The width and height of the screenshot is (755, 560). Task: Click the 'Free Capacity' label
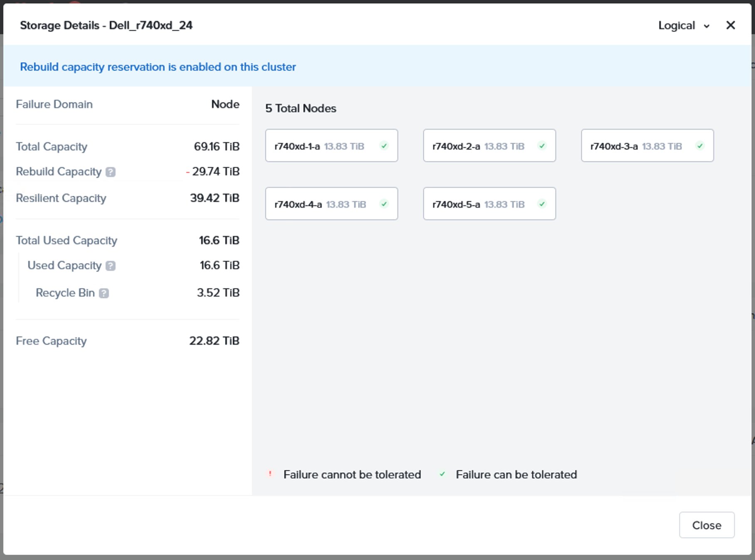[x=51, y=341]
